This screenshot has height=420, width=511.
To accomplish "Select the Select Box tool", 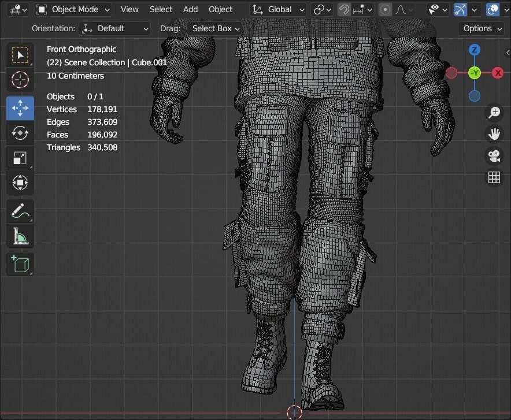I will click(x=20, y=55).
